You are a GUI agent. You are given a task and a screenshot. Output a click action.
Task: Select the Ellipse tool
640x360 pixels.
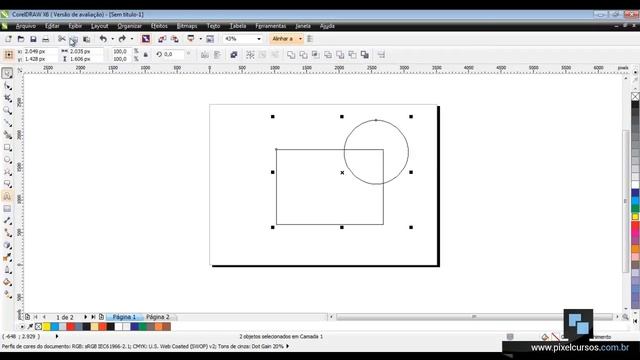7,160
